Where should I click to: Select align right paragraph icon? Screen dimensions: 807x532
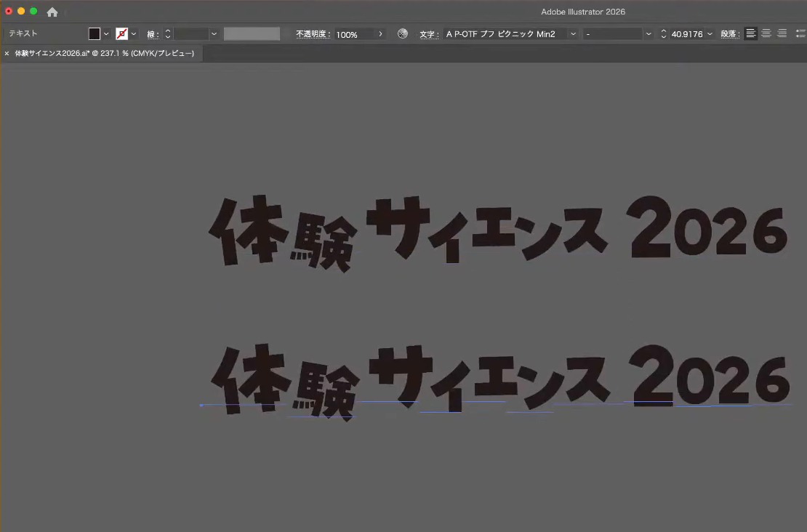[782, 34]
